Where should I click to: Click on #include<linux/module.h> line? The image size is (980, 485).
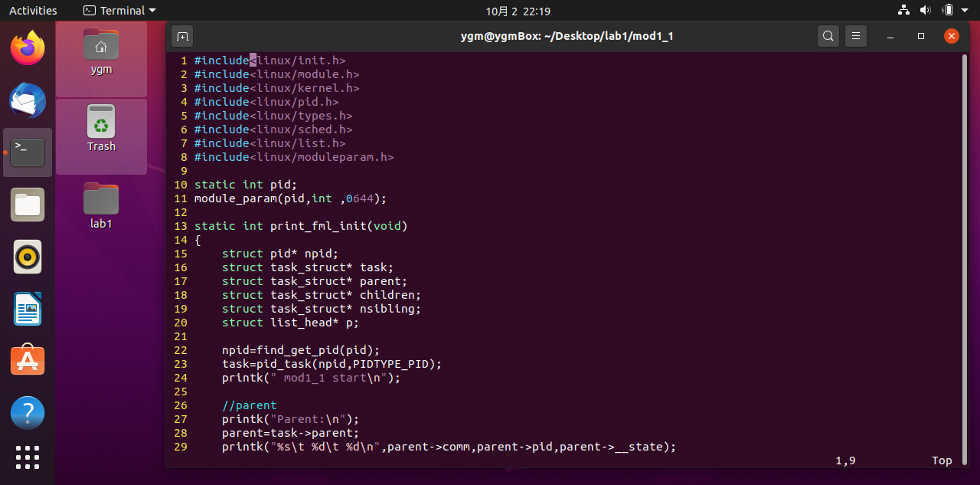[276, 74]
